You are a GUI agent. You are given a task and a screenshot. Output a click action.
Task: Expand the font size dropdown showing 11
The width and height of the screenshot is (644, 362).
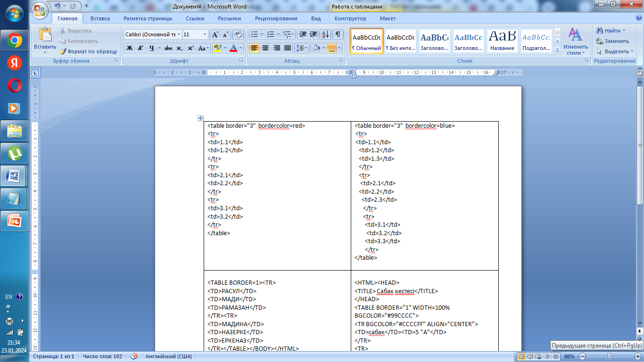(205, 34)
